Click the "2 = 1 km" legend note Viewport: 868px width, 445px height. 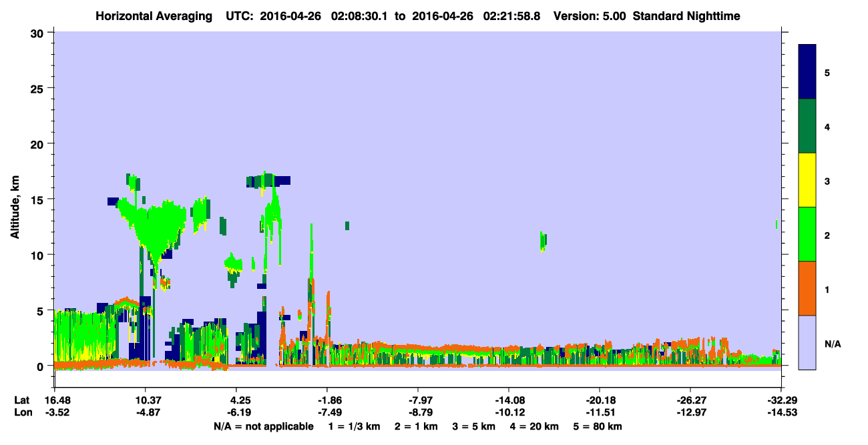tap(416, 426)
